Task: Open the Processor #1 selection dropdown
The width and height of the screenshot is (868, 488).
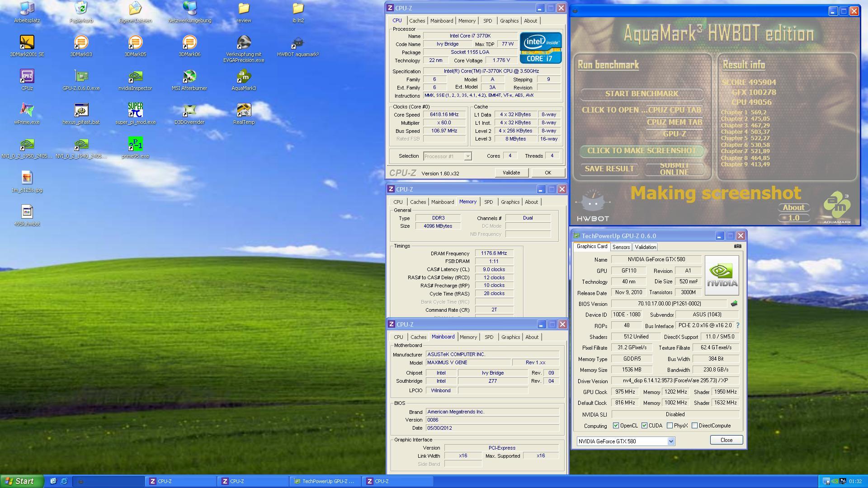Action: coord(468,156)
